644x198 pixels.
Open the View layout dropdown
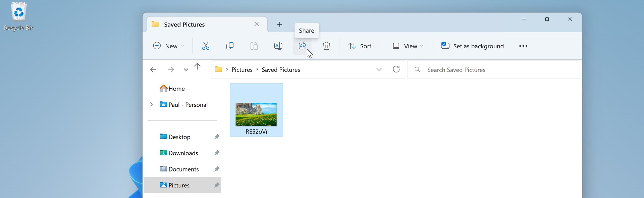point(408,46)
